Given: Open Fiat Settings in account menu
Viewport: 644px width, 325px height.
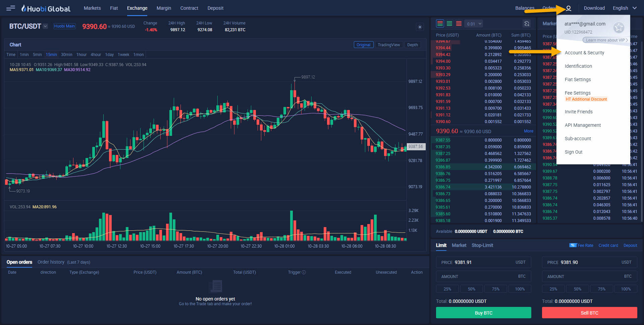Looking at the screenshot, I should 578,79.
